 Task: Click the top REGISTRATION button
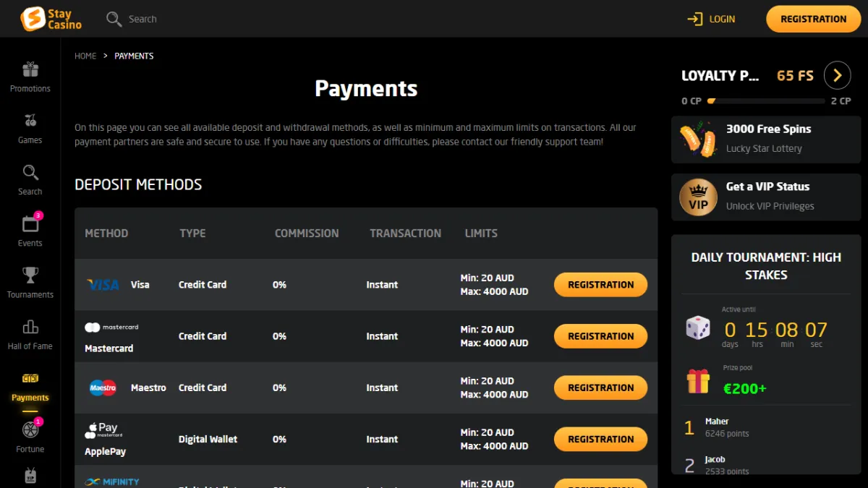[813, 19]
